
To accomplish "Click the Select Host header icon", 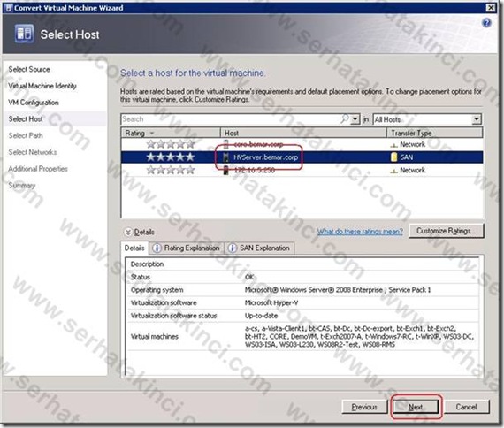I will point(24,34).
